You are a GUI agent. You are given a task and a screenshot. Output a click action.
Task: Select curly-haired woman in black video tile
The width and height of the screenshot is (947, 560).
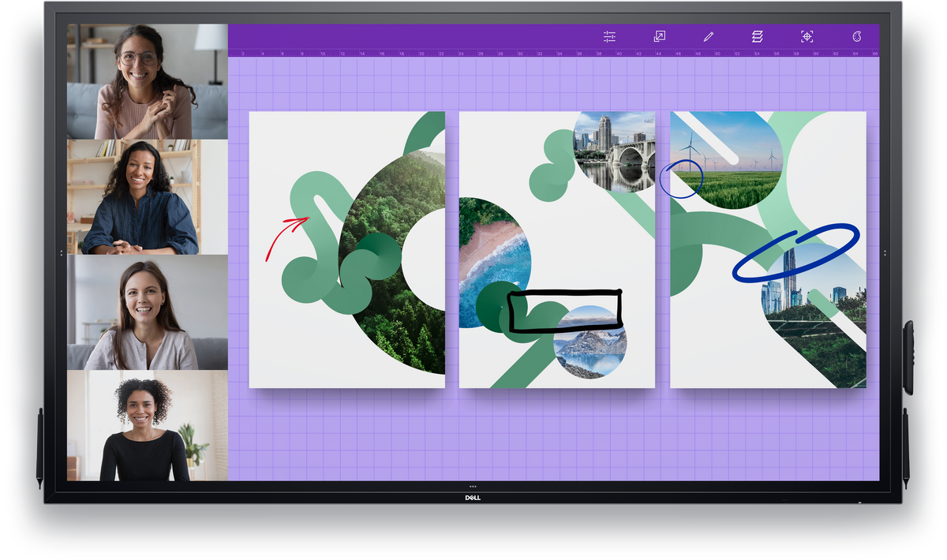[148, 426]
